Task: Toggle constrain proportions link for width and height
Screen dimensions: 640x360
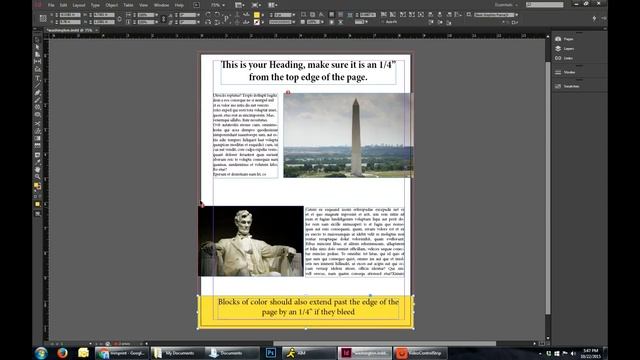Action: click(x=119, y=18)
